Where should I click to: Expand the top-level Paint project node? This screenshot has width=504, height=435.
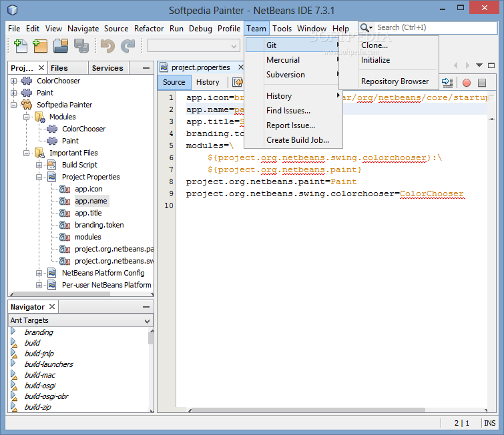[x=13, y=93]
